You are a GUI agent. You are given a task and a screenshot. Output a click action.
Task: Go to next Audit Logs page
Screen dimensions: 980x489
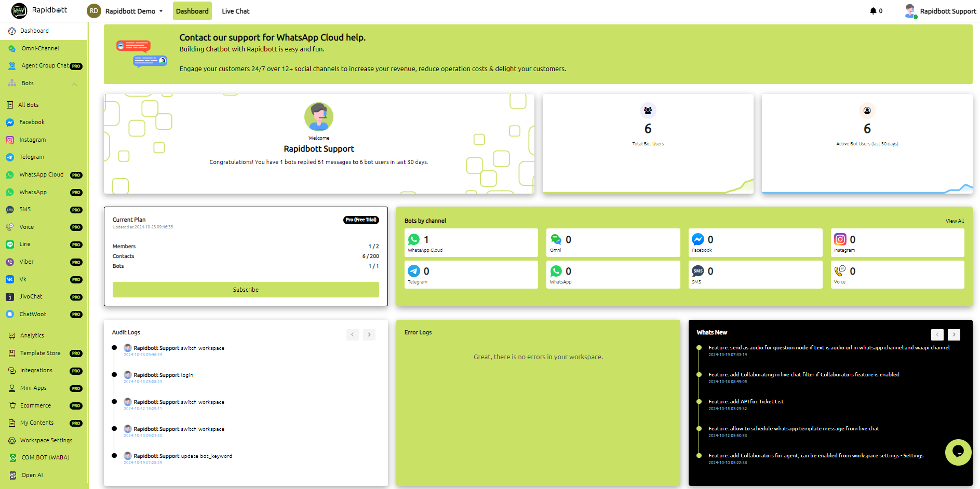pos(369,335)
